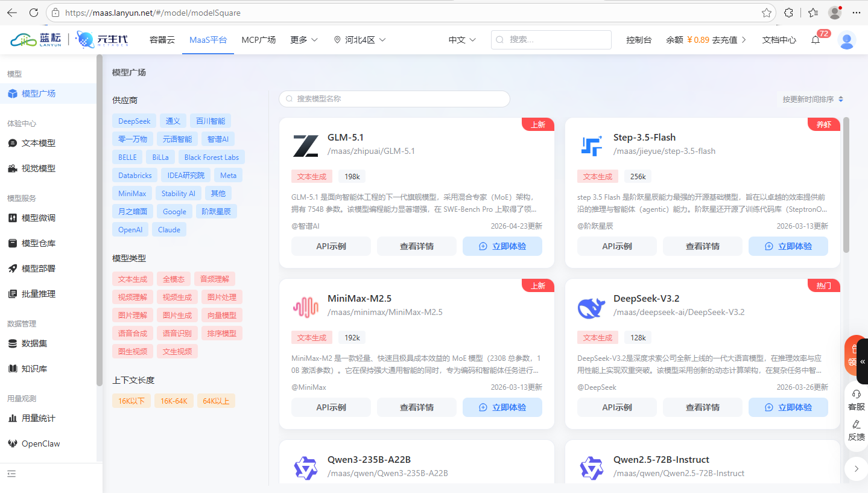Bookmark page with the star icon
This screenshot has height=493, width=868.
pos(767,12)
